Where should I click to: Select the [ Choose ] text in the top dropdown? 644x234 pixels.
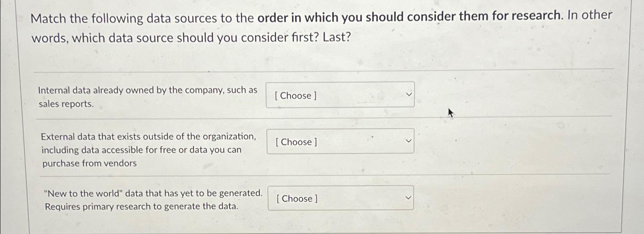click(296, 96)
